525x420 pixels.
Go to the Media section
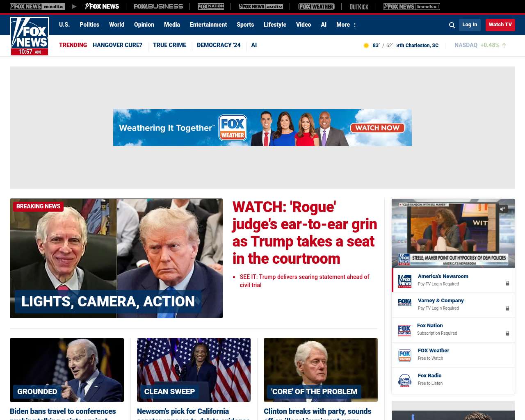point(172,25)
